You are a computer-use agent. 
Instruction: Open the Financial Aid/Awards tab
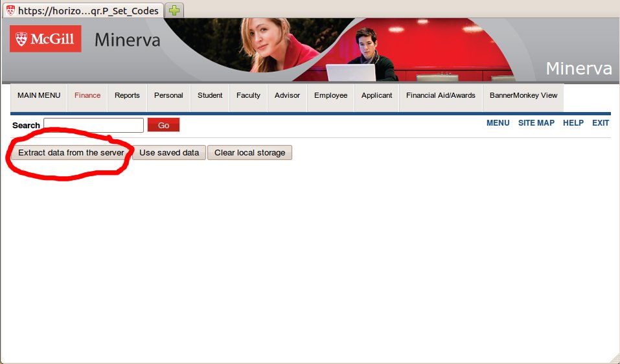pyautogui.click(x=441, y=98)
